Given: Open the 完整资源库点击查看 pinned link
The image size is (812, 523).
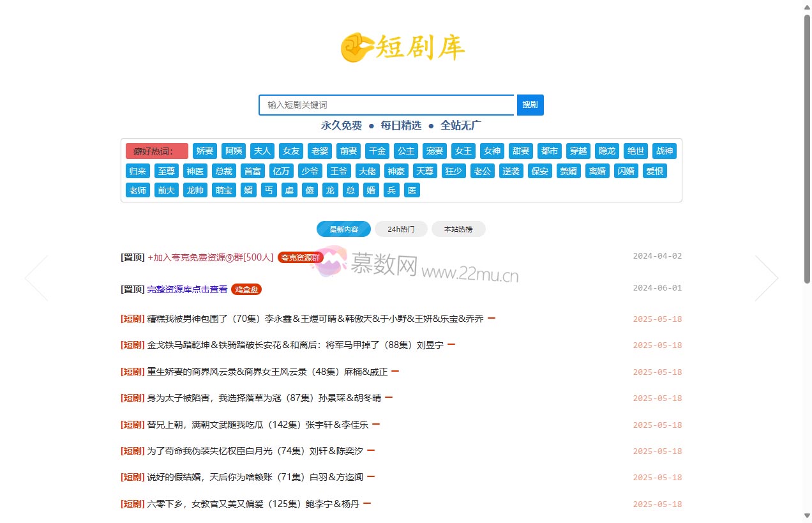Looking at the screenshot, I should [x=187, y=289].
